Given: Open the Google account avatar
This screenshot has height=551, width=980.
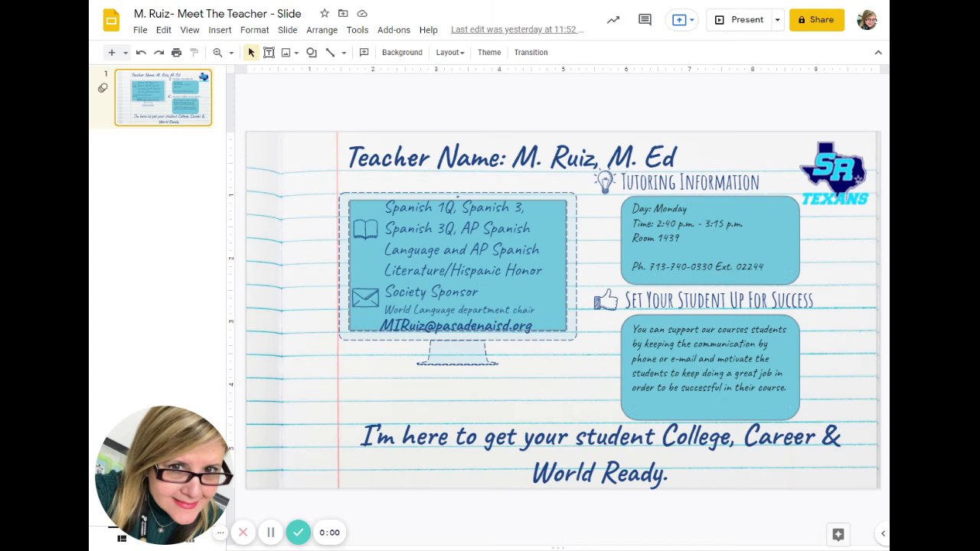Looking at the screenshot, I should (867, 20).
